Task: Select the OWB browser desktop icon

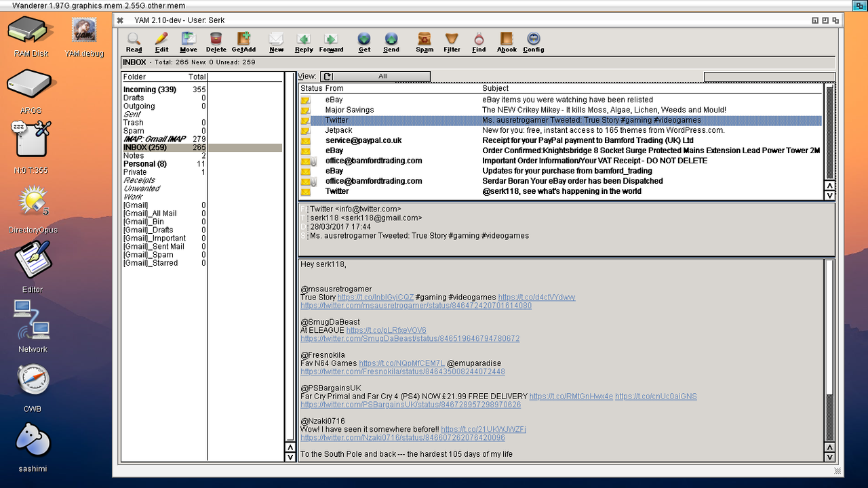Action: 33,387
